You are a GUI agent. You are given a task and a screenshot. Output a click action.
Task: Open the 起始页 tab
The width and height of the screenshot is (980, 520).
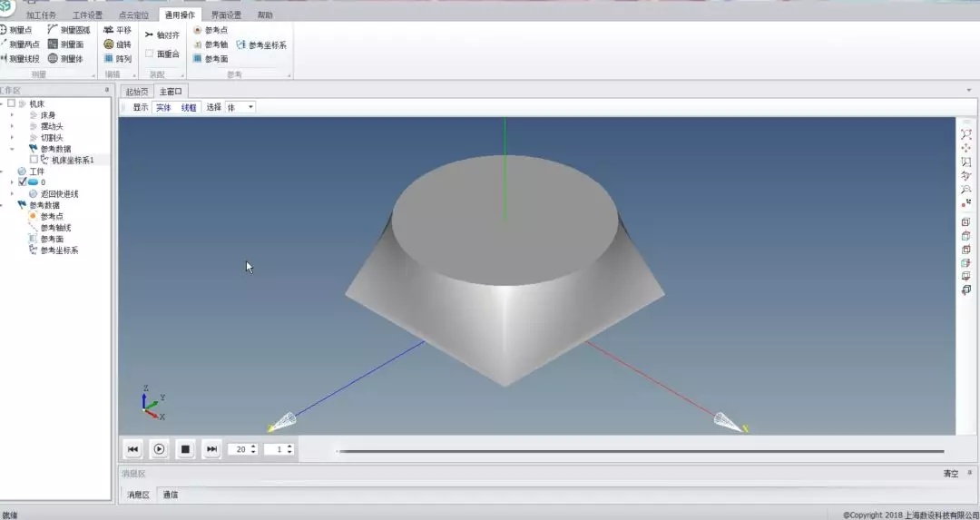[136, 92]
